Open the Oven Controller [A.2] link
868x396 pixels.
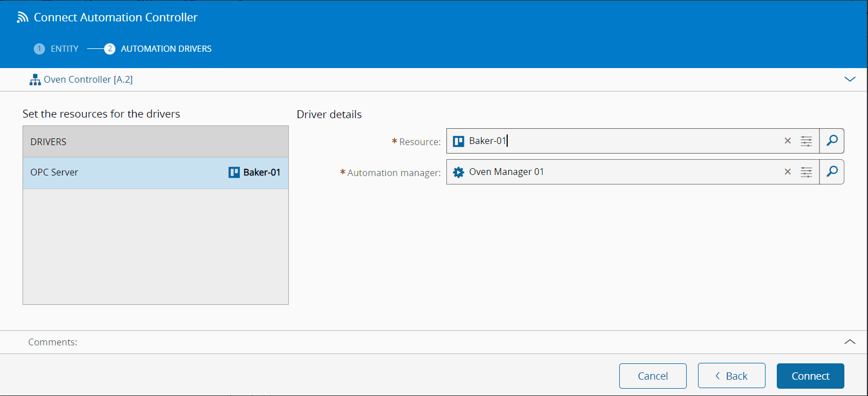(88, 80)
